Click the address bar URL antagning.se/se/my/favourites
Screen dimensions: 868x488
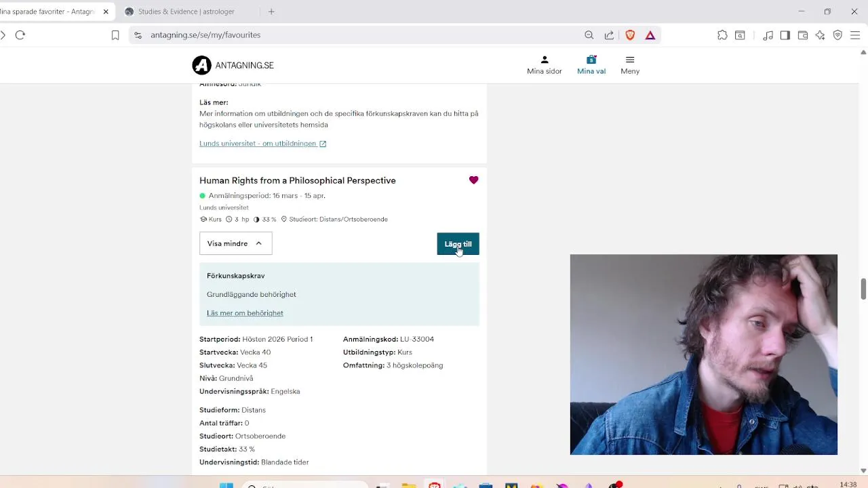(x=205, y=35)
